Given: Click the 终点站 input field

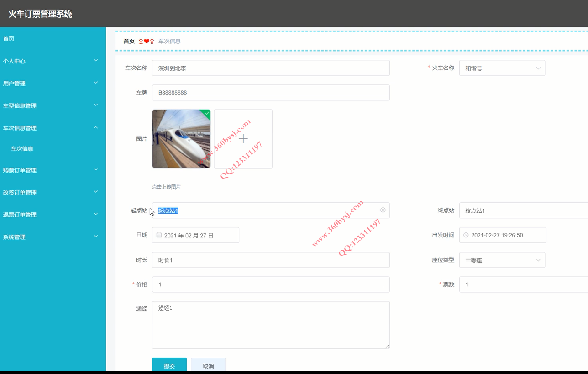Looking at the screenshot, I should coord(524,211).
